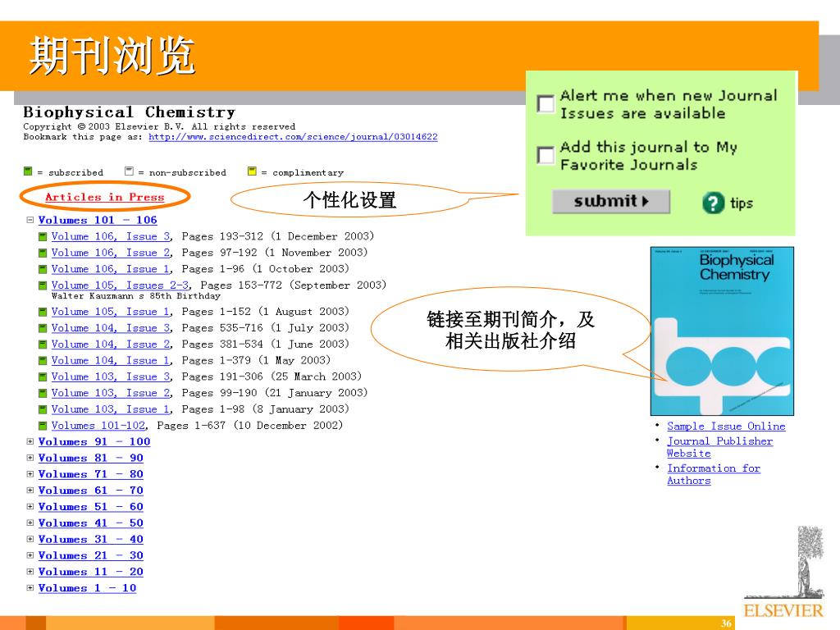
Task: Click the 'Biophysical Chemistry' page title
Action: (129, 112)
